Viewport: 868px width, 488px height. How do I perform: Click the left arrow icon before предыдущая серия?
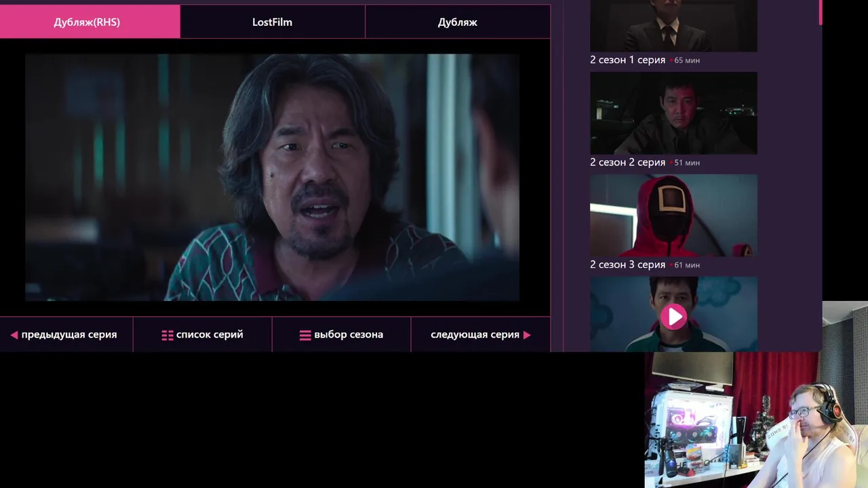click(14, 335)
